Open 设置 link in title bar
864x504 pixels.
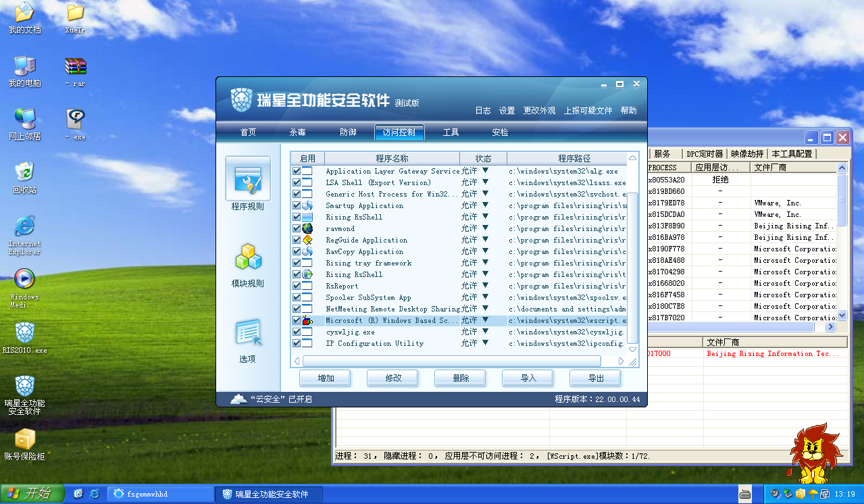(x=507, y=111)
